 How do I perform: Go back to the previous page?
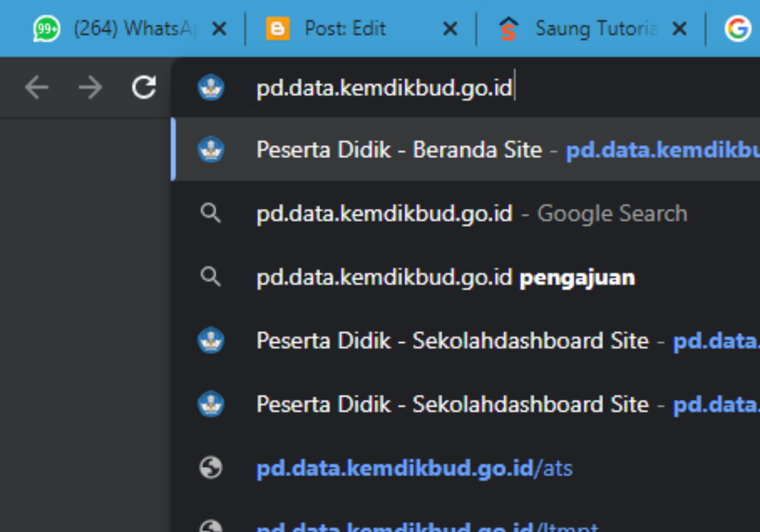36,87
